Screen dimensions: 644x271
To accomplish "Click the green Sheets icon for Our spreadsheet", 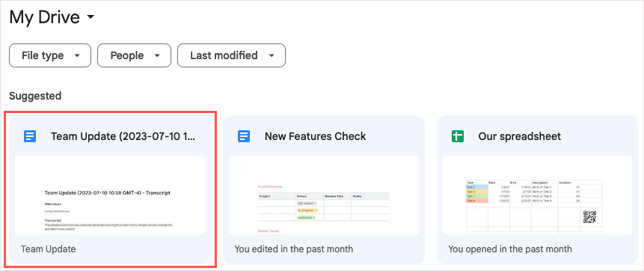I will click(458, 136).
